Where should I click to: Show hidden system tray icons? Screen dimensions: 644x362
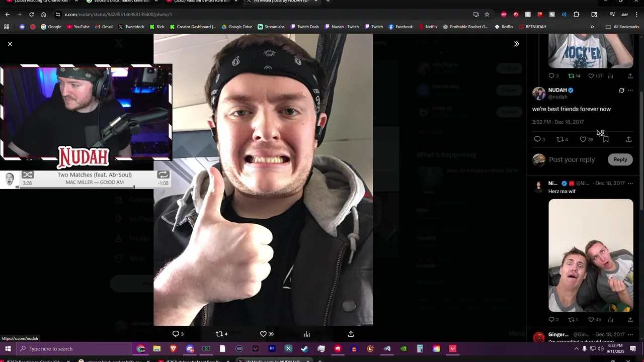pos(577,348)
